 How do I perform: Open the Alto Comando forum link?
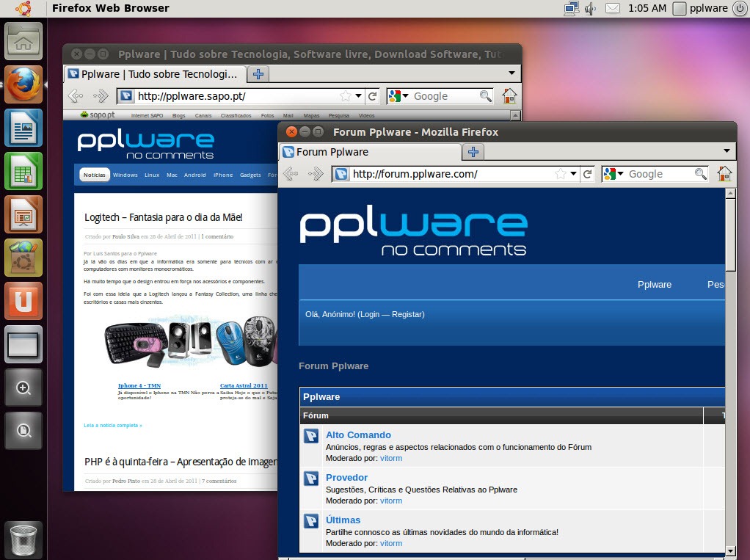point(358,434)
